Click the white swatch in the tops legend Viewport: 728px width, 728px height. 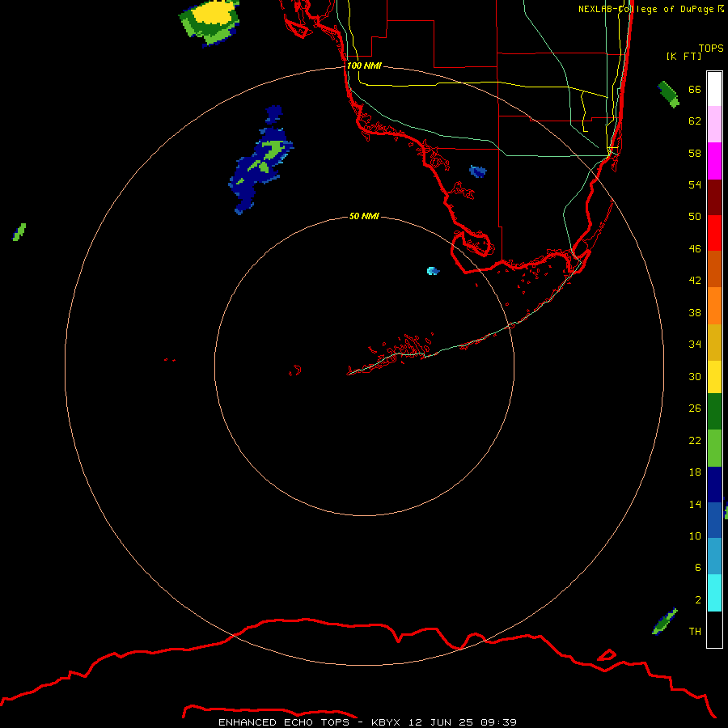tap(714, 89)
